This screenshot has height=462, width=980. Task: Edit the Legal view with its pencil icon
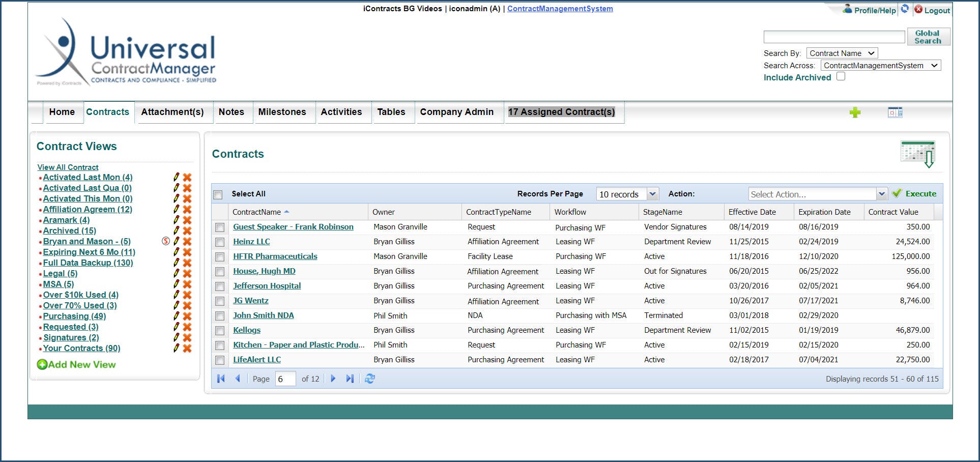(176, 274)
